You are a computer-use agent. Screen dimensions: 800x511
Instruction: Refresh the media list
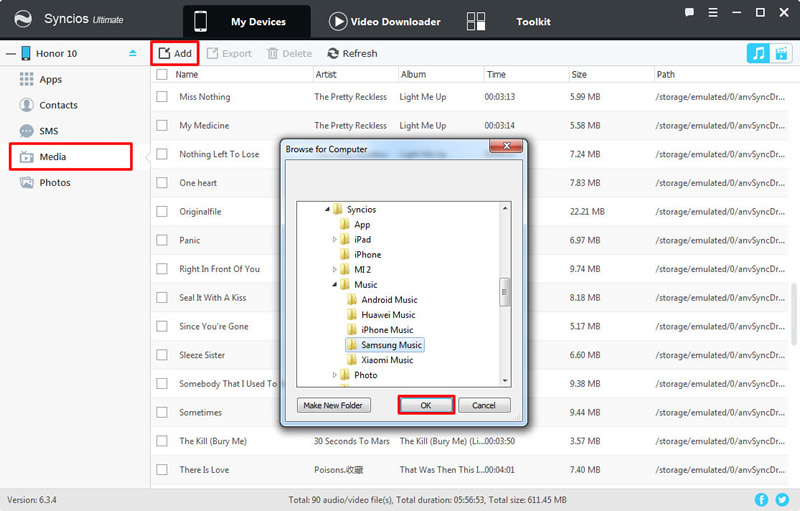pos(353,53)
